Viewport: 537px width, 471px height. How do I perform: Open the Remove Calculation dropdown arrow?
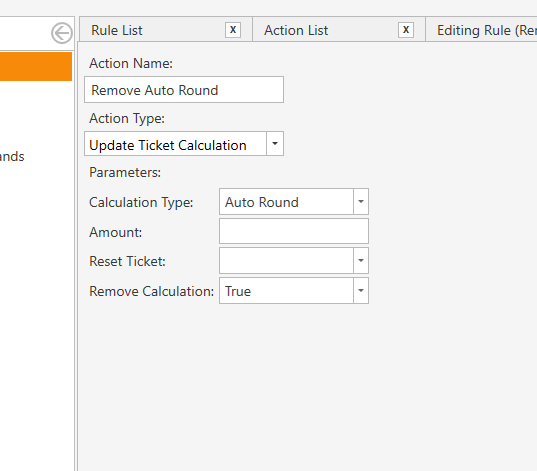pyautogui.click(x=361, y=290)
